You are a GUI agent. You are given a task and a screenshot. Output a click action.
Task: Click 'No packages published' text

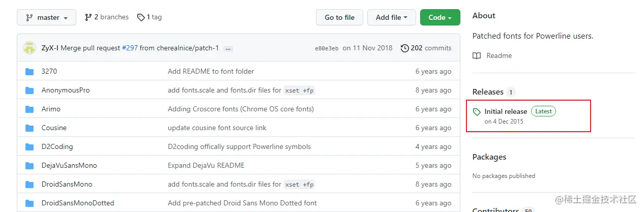(504, 176)
